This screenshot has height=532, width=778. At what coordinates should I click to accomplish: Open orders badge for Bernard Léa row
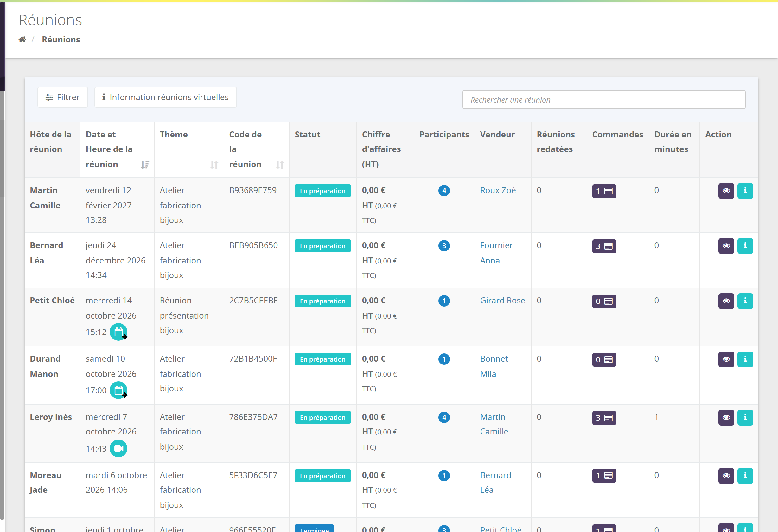(x=604, y=246)
